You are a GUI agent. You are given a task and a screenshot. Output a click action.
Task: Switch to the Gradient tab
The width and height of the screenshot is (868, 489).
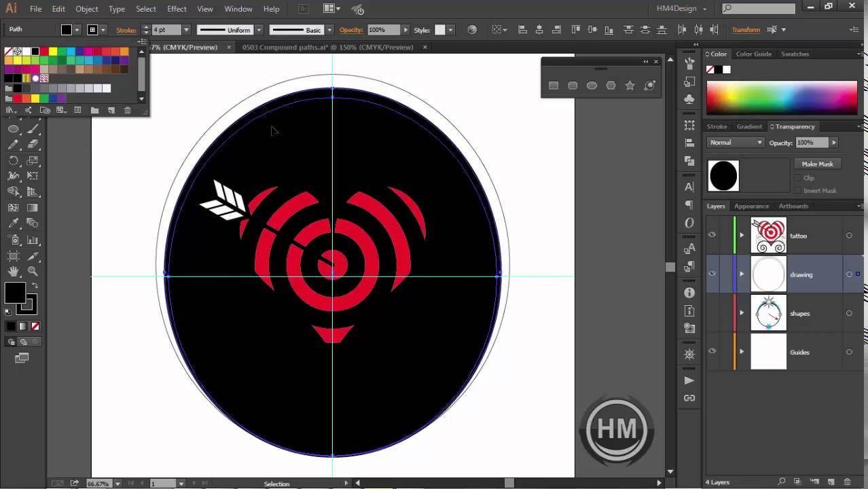pos(749,126)
